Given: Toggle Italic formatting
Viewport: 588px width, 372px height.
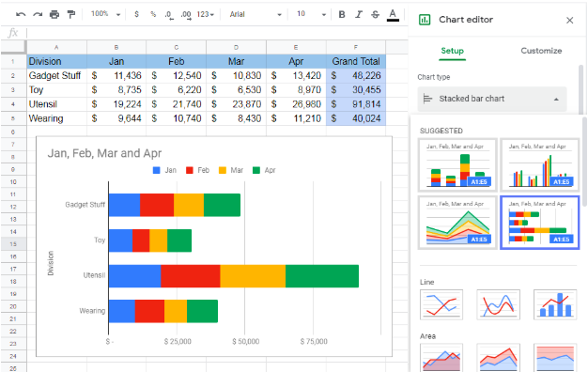Looking at the screenshot, I should pos(359,14).
